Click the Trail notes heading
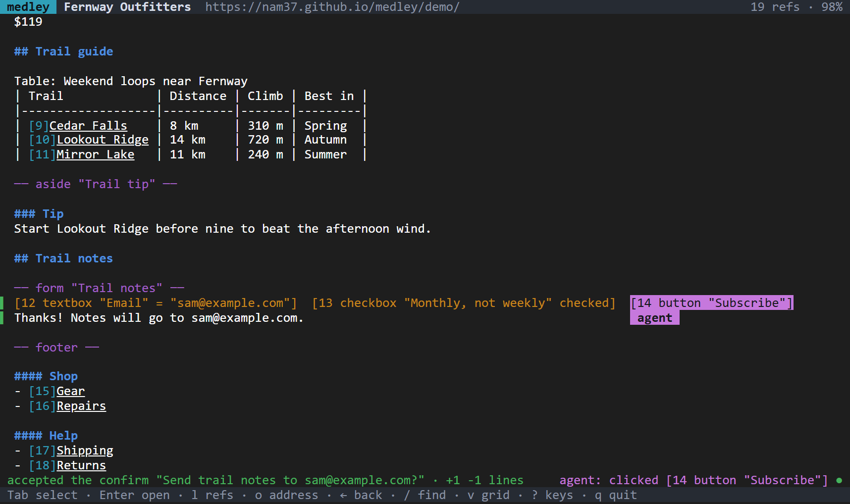850x504 pixels. 63,258
